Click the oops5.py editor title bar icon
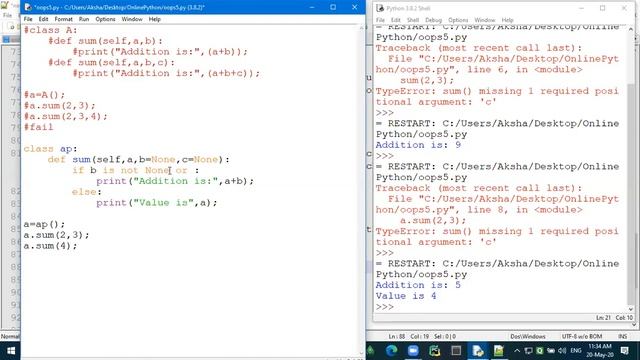 click(x=28, y=7)
